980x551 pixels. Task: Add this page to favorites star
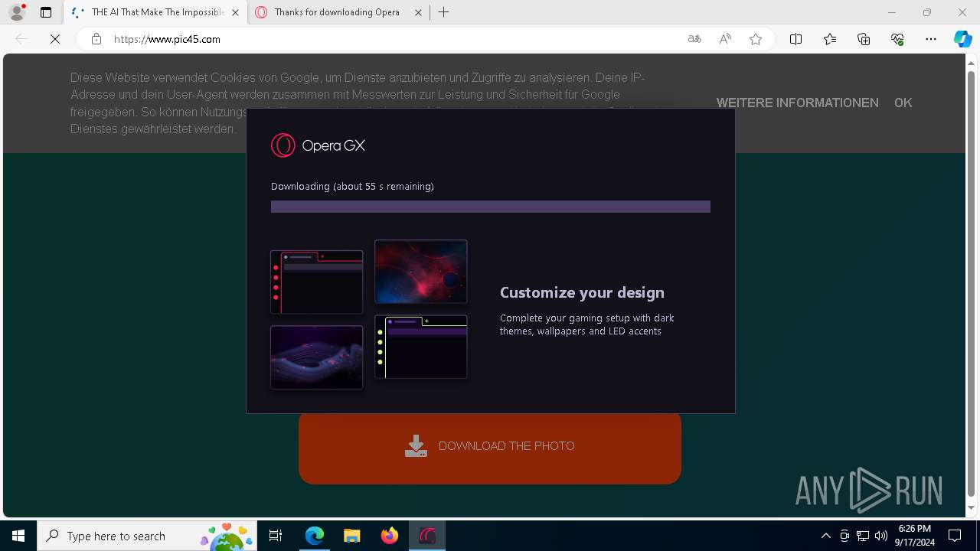coord(756,39)
